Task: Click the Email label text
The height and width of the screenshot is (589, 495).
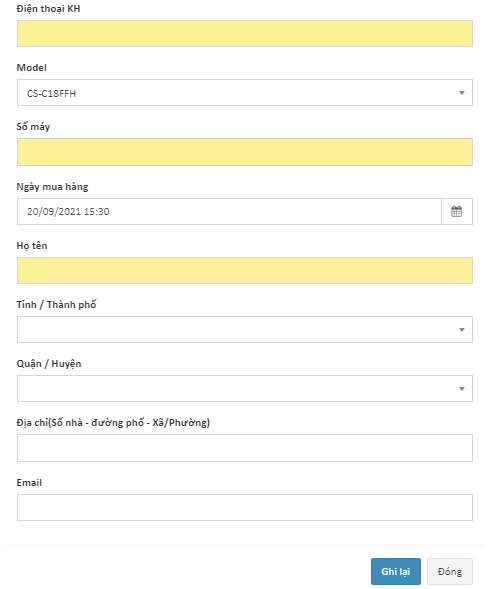Action: click(29, 483)
